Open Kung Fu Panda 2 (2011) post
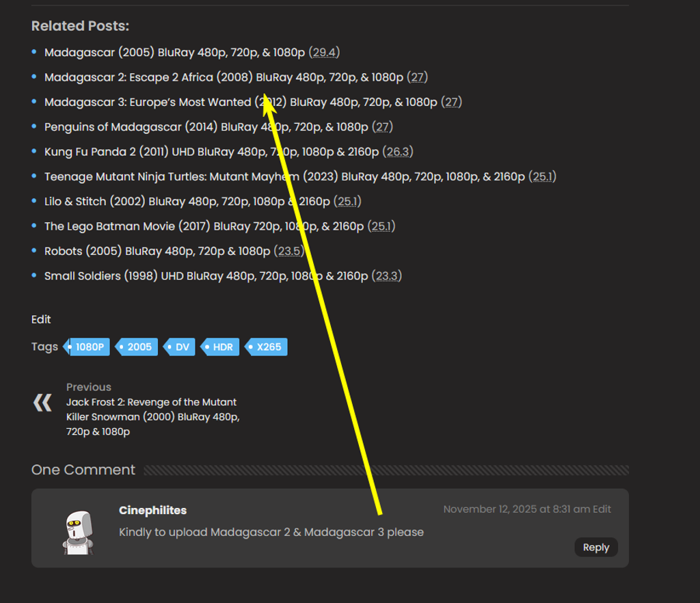The height and width of the screenshot is (603, 700). click(x=212, y=152)
